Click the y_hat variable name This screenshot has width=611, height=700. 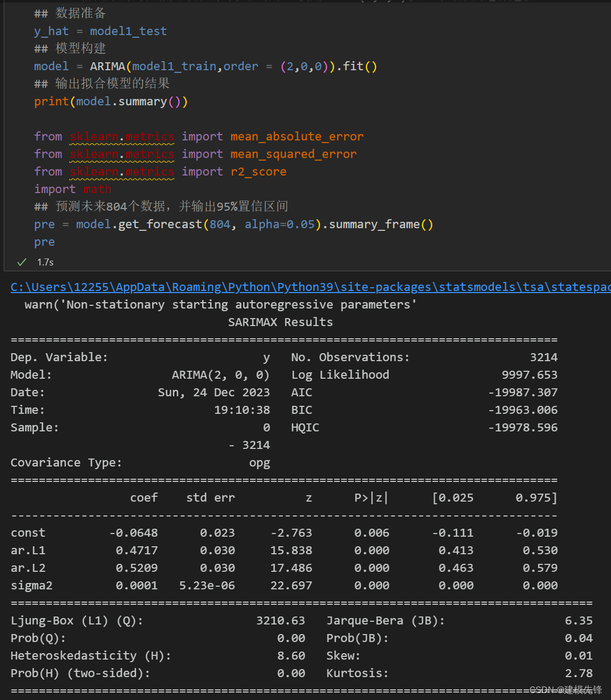[51, 31]
